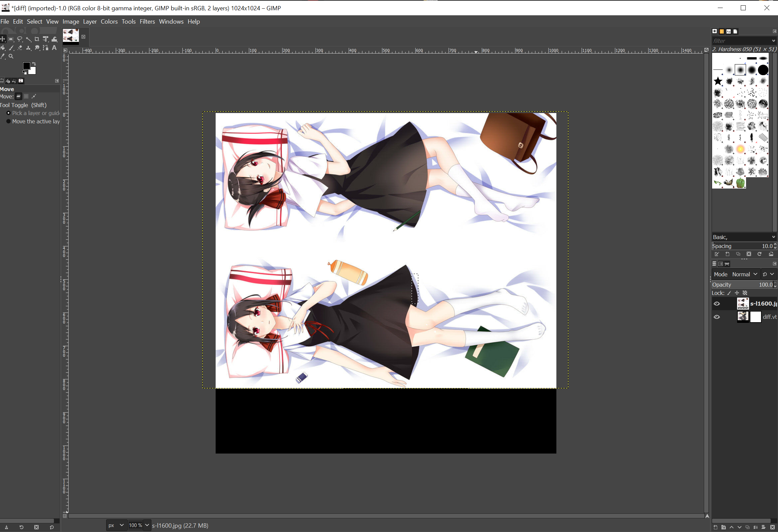Open the Filters menu
Image resolution: width=778 pixels, height=532 pixels.
coord(147,21)
